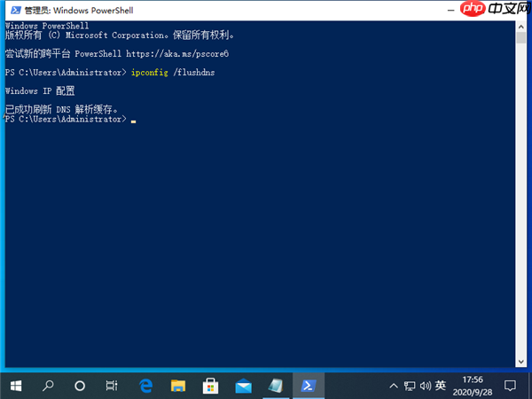Open Task View on the taskbar
This screenshot has width=532, height=399.
(x=112, y=386)
